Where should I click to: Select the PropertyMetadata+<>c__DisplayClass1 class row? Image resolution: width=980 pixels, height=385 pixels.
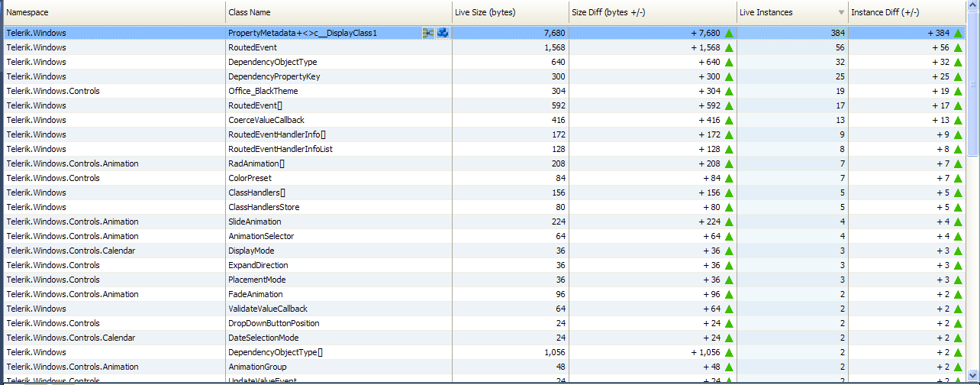point(484,34)
